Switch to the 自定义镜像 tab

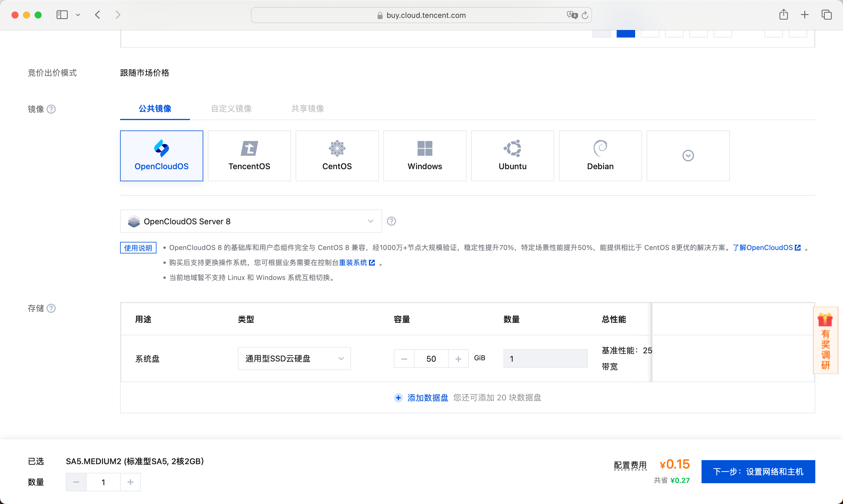tap(231, 109)
